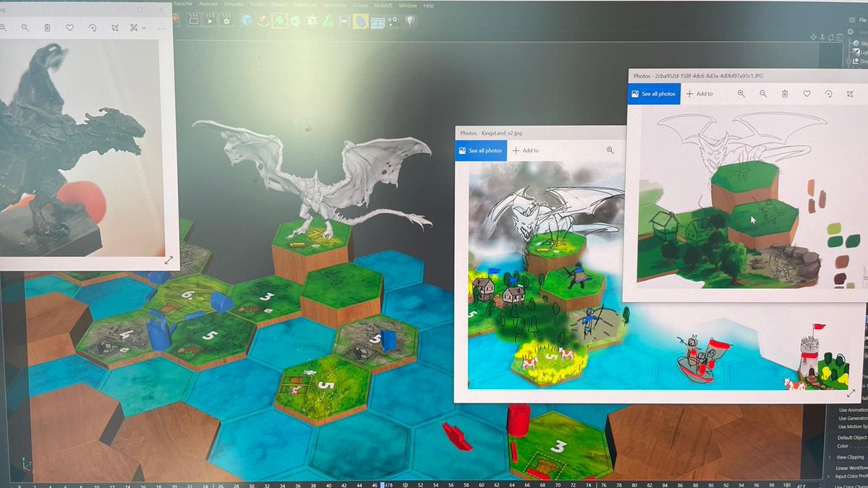Click the Linear Workflow setting
Screen dimensions: 868x488
click(851, 468)
